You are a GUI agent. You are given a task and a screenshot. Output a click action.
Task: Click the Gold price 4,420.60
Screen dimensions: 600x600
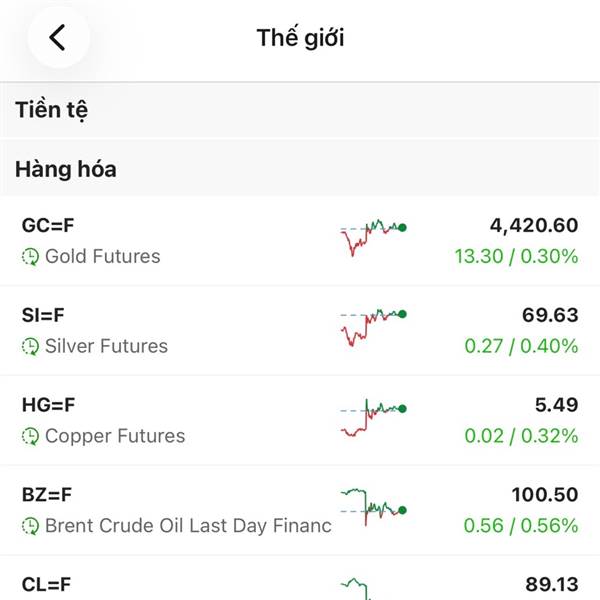[x=533, y=226]
